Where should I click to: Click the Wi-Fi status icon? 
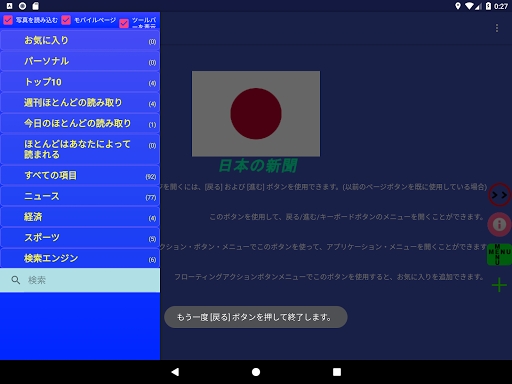point(470,6)
